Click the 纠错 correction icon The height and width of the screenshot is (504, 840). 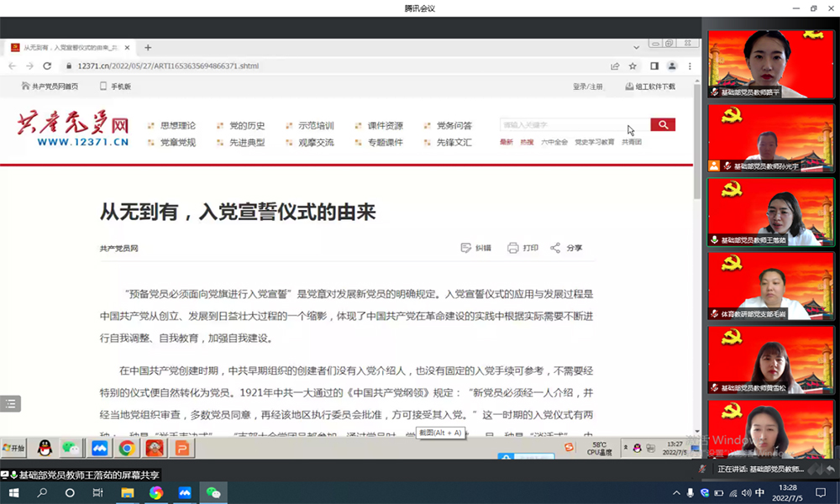(466, 248)
